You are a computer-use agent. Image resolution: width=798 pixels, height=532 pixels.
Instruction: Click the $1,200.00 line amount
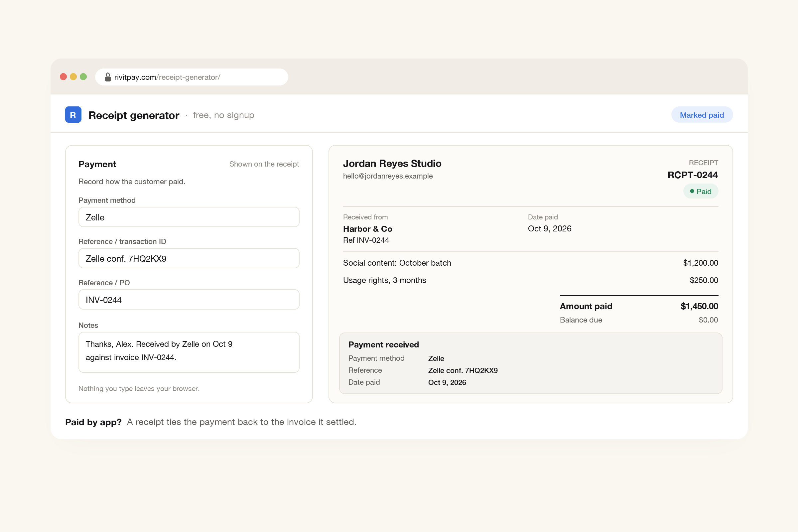click(700, 263)
